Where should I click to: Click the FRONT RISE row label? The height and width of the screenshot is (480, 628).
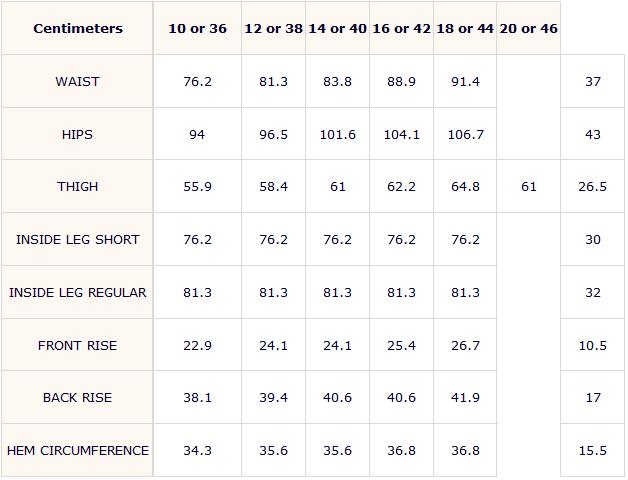(x=77, y=345)
